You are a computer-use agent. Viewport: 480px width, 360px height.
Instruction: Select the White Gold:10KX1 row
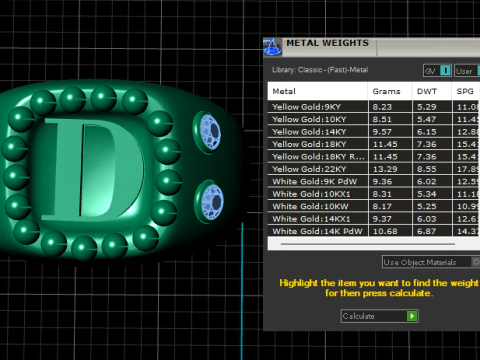pos(374,194)
